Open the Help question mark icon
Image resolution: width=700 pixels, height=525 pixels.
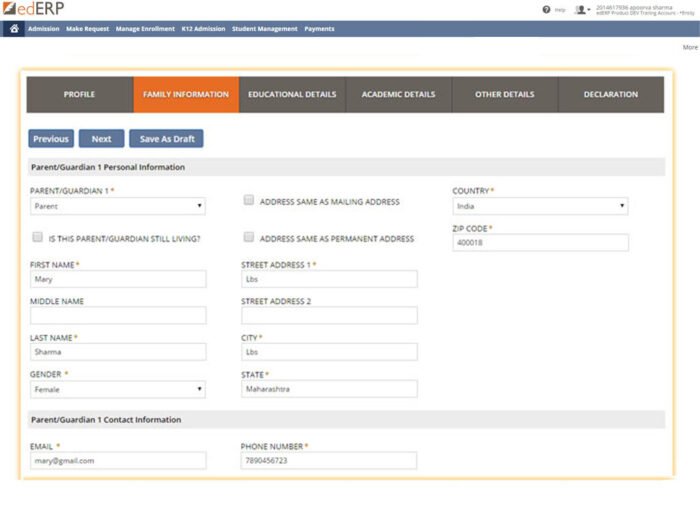pyautogui.click(x=546, y=9)
